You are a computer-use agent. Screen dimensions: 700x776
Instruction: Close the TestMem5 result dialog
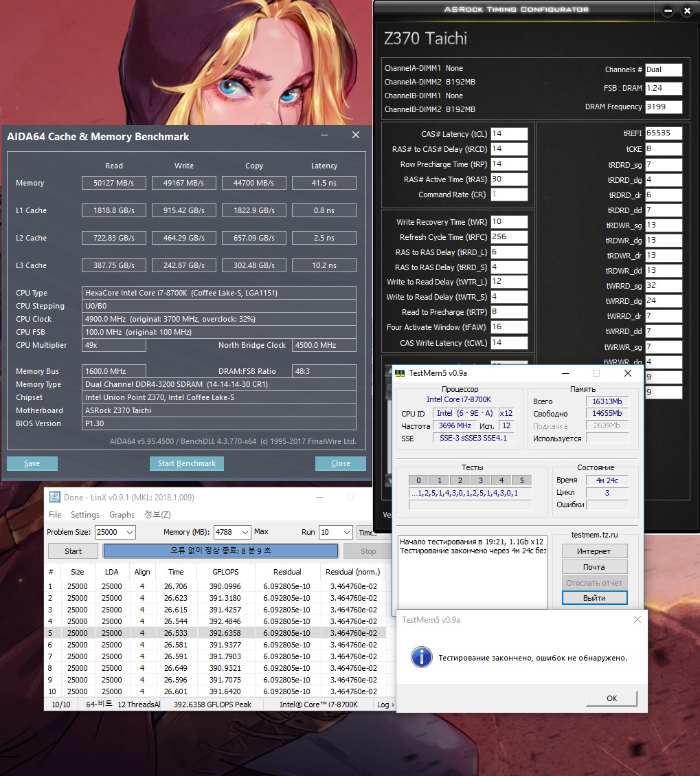(x=637, y=619)
